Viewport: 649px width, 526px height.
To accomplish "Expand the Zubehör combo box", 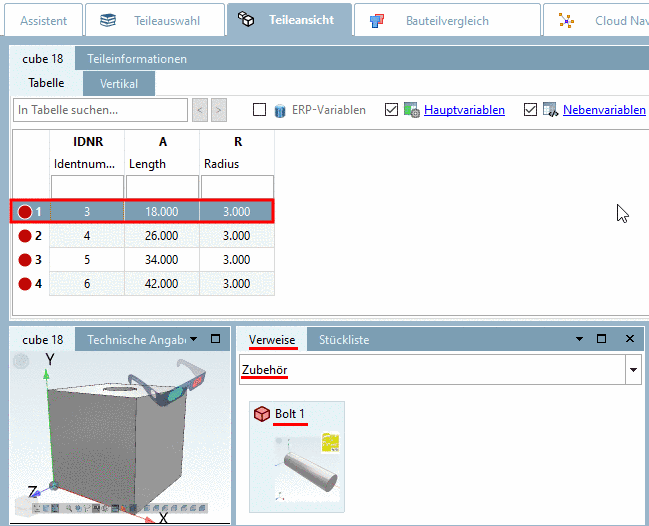I will [633, 370].
